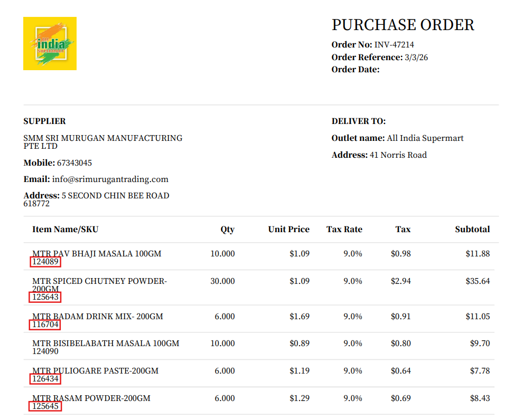Image resolution: width=515 pixels, height=420 pixels.
Task: Click the PURCHASE ORDER heading
Action: pyautogui.click(x=402, y=25)
